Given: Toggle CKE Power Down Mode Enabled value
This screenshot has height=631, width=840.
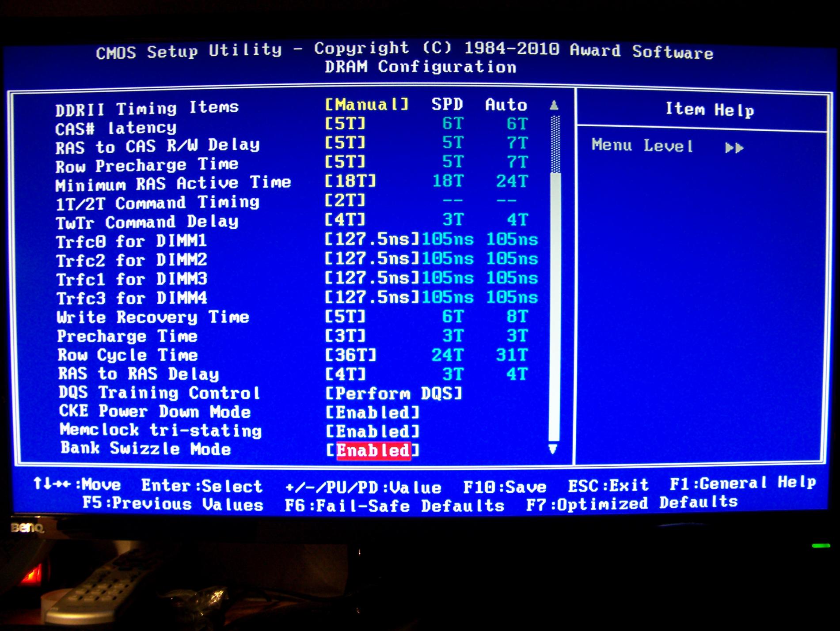Looking at the screenshot, I should (372, 412).
